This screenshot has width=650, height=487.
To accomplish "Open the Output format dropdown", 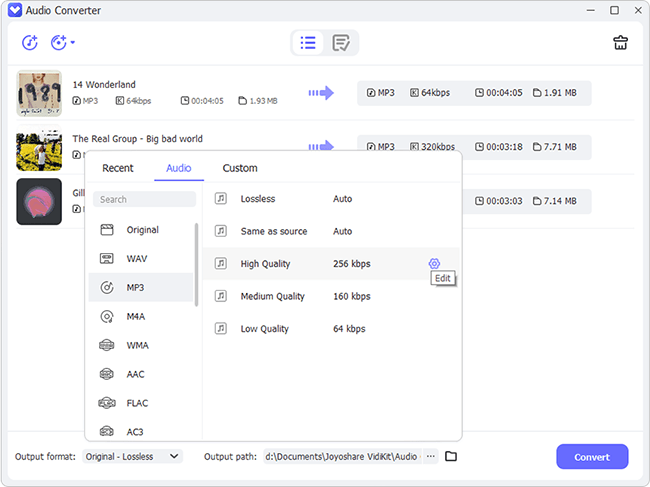I will point(132,456).
